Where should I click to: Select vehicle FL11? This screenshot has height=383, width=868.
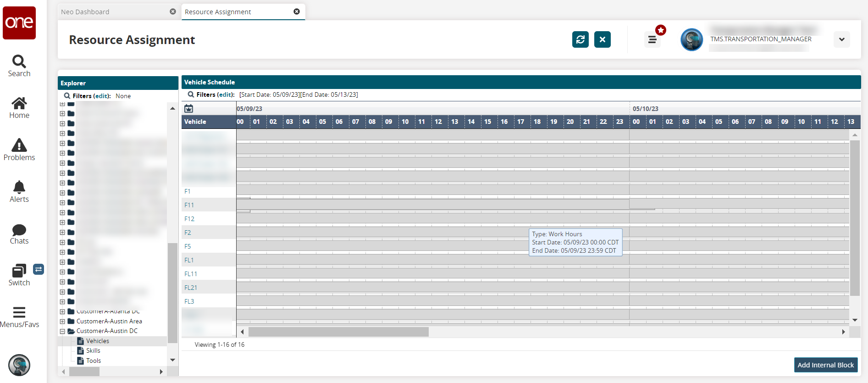[191, 274]
